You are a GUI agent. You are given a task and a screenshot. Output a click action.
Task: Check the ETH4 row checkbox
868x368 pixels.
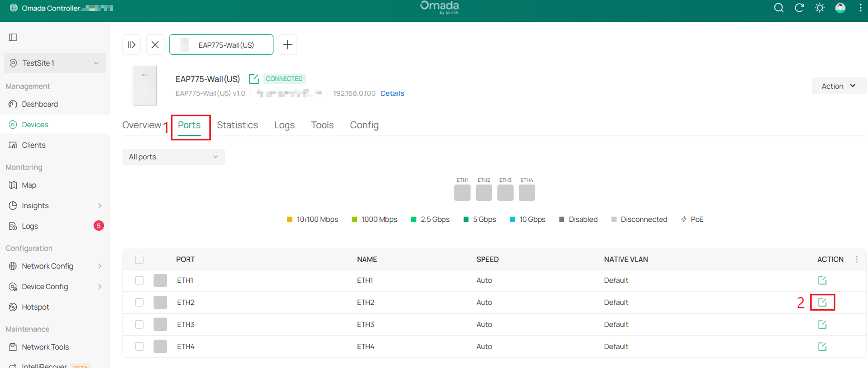[139, 346]
